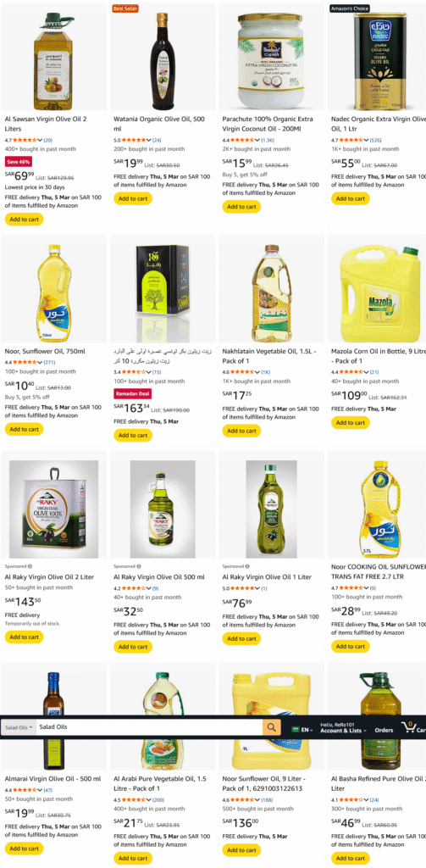Expand rating popover arrow for Parachute Coconut Oil

coord(257,140)
